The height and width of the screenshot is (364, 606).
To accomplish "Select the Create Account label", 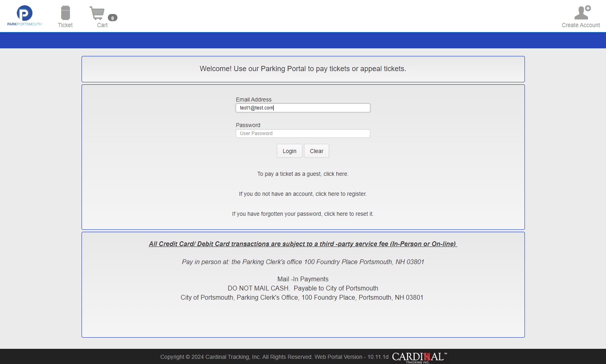I will (581, 25).
